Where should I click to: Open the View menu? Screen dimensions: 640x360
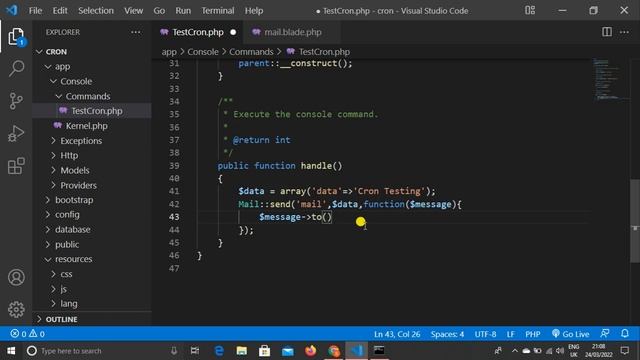click(x=133, y=11)
